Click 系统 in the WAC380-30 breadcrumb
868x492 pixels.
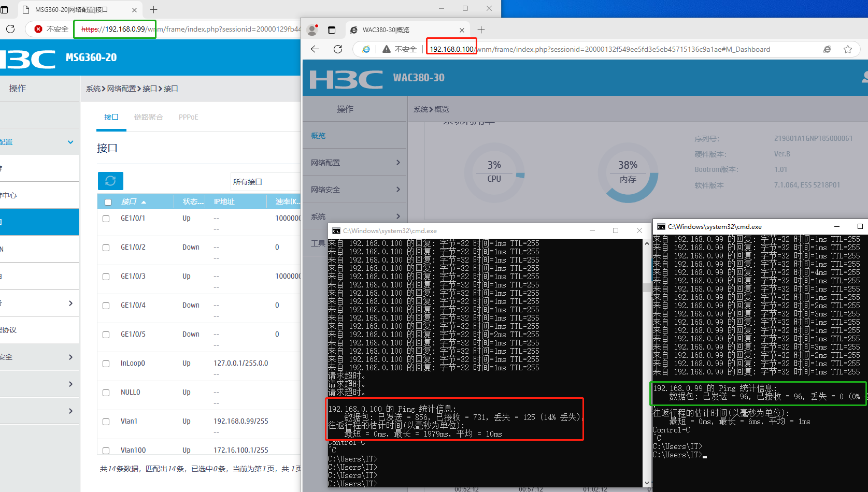coord(421,109)
